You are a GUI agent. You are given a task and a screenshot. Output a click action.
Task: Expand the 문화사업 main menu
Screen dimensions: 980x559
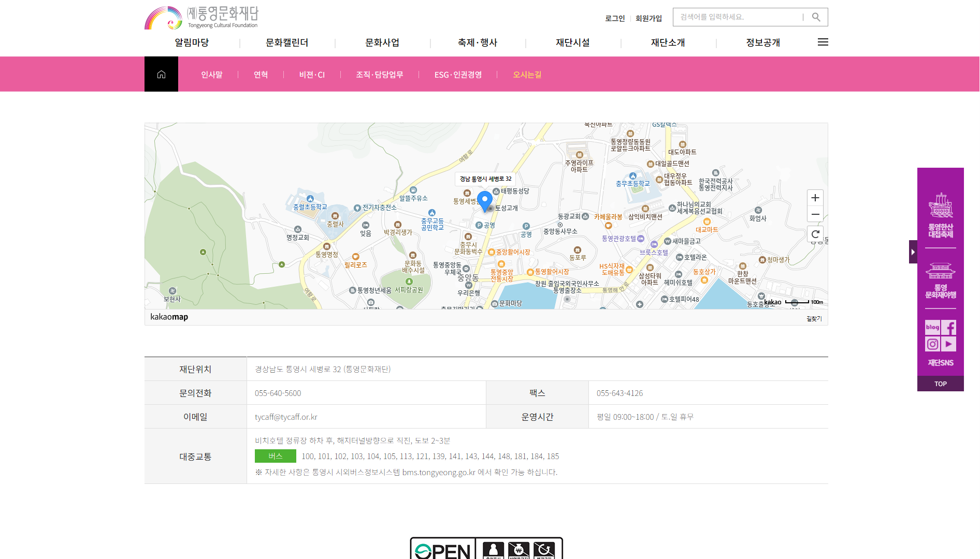382,42
